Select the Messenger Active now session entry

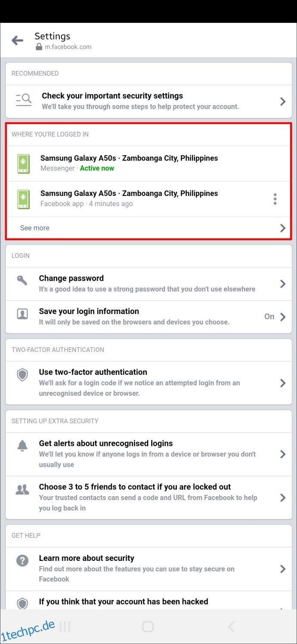148,163
